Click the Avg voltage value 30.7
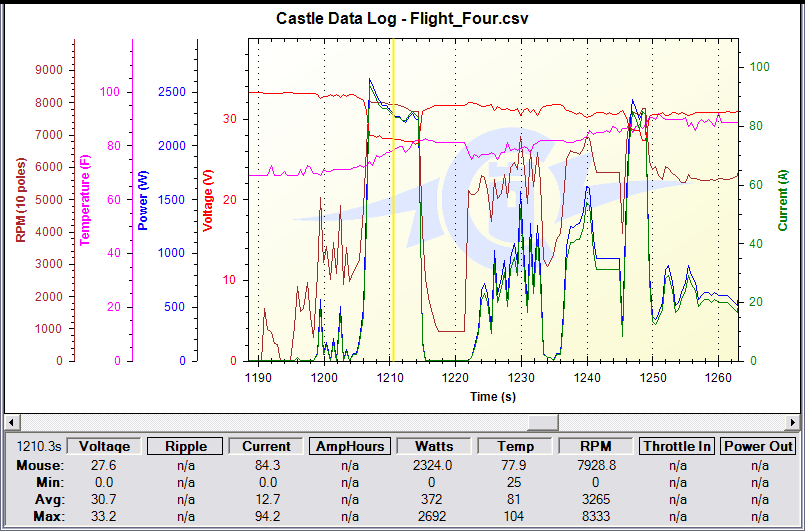Viewport: 805px width, 531px height. (104, 499)
